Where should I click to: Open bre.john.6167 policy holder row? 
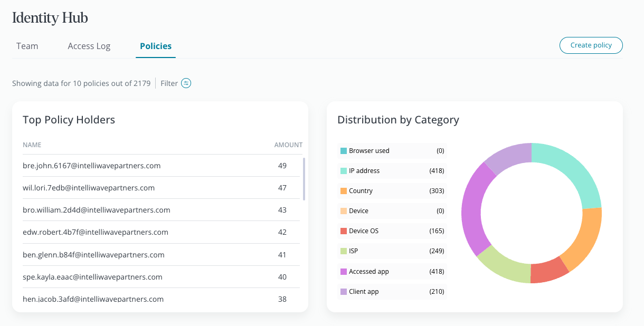pos(92,166)
